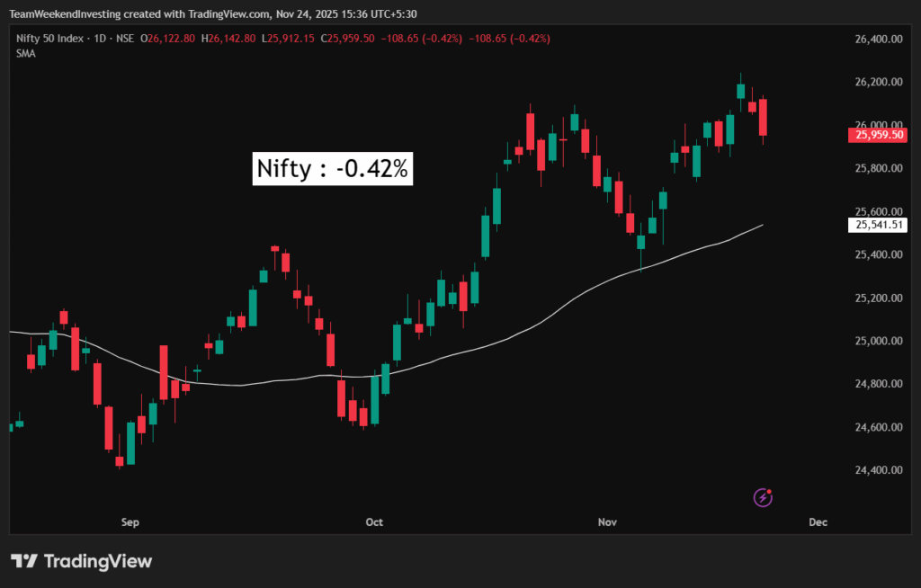Click the SMA indicator label
Viewport: 921px width, 588px height.
[x=25, y=53]
